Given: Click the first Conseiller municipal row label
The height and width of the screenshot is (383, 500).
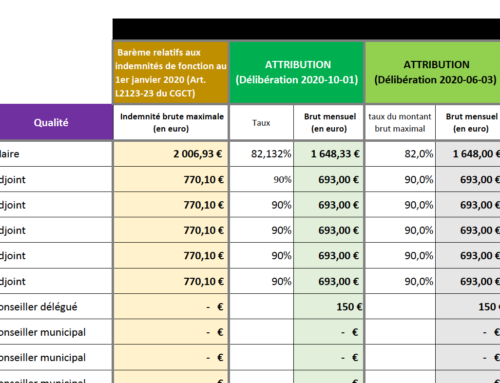Looking at the screenshot, I should 56,332.
